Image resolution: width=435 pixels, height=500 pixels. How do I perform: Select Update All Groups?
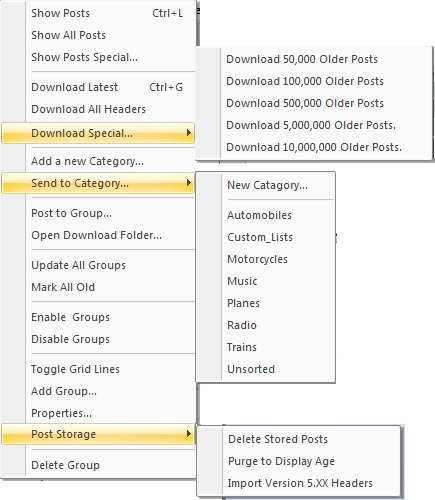coord(98,265)
